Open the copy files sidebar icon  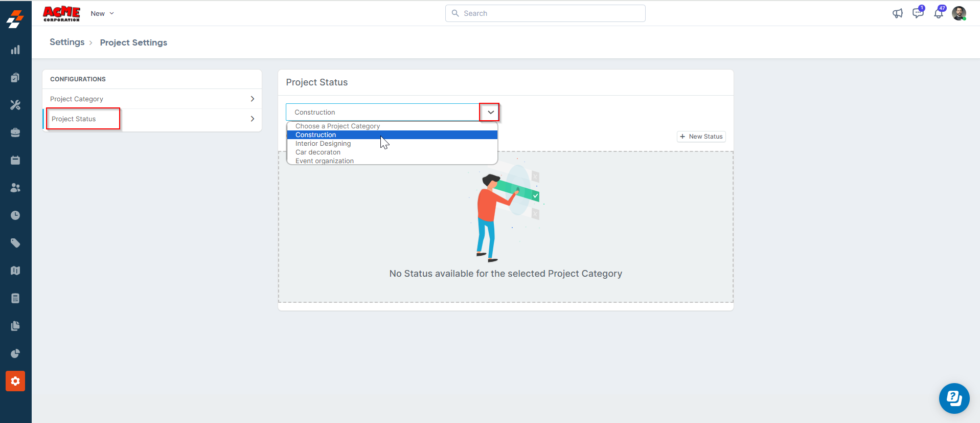point(15,326)
